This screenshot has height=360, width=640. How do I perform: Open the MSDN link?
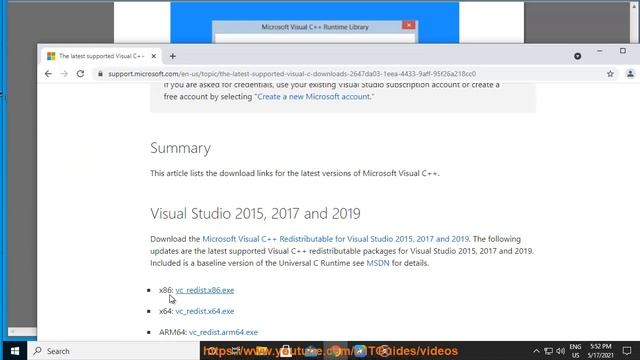pyautogui.click(x=378, y=263)
